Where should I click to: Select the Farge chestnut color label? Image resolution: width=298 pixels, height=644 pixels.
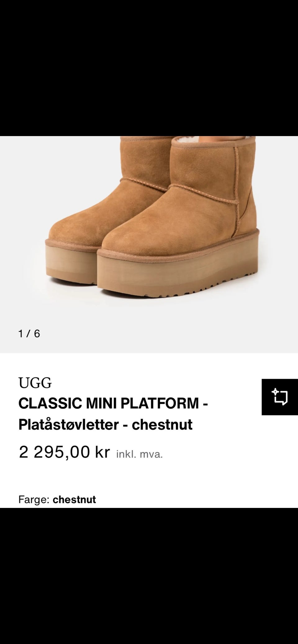click(x=57, y=499)
